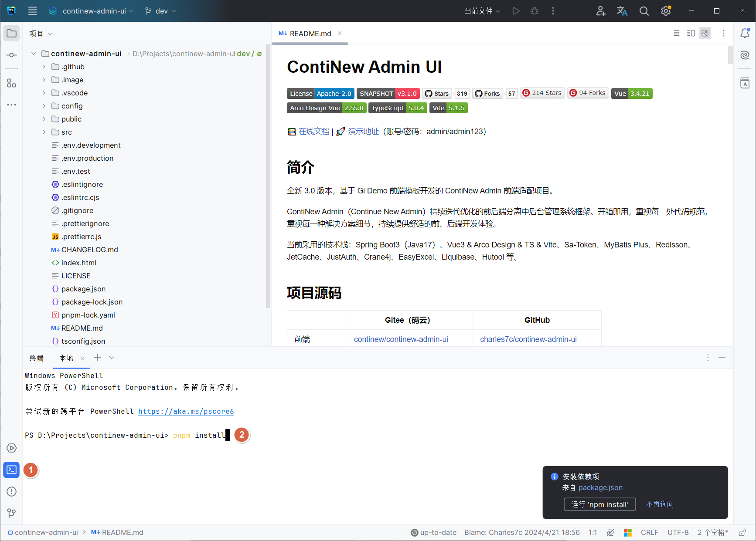Select the 本地 terminal tab
The height and width of the screenshot is (541, 756).
click(66, 358)
